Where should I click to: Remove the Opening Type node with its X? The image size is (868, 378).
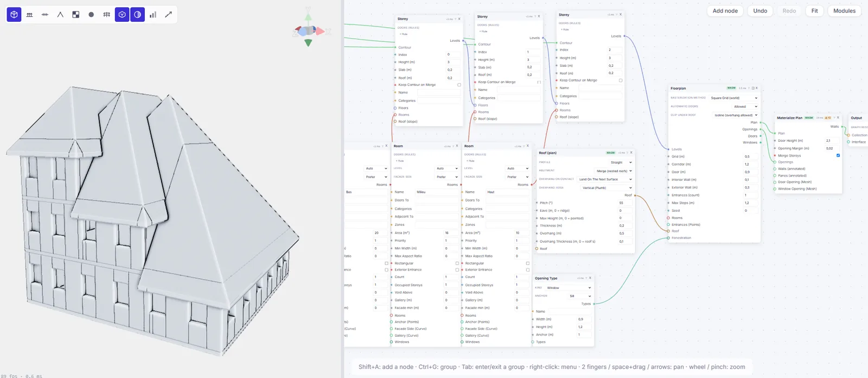point(590,278)
